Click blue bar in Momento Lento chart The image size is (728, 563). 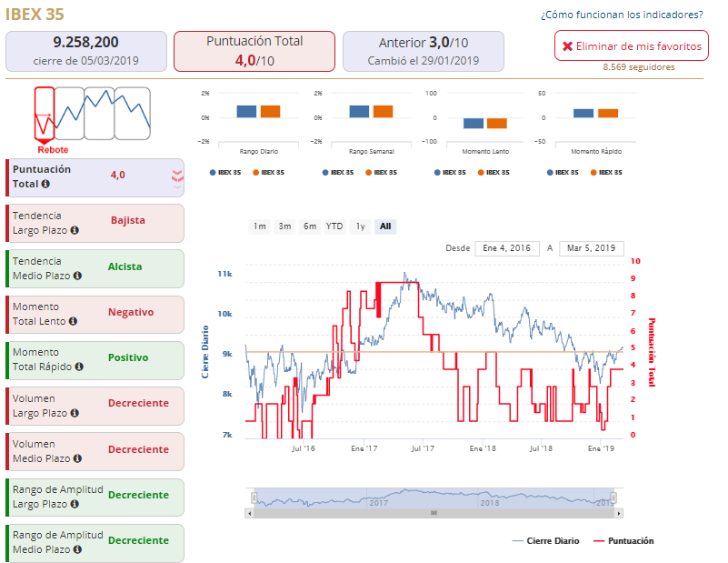coord(474,123)
